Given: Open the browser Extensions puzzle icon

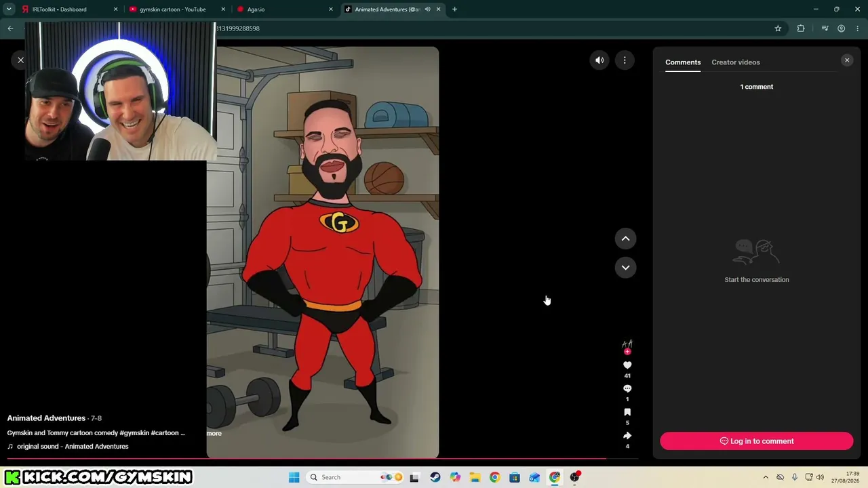Looking at the screenshot, I should point(801,28).
